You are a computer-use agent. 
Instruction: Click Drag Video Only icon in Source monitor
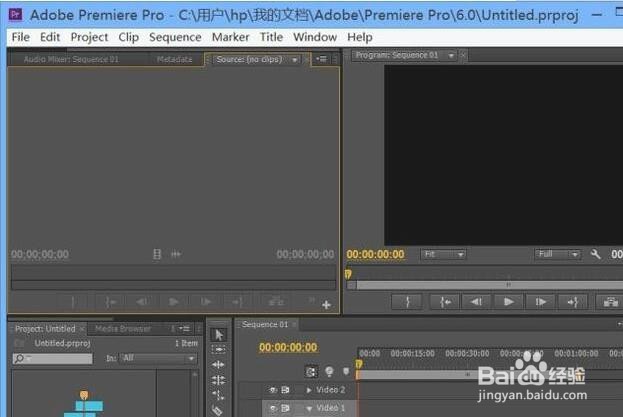pyautogui.click(x=157, y=254)
